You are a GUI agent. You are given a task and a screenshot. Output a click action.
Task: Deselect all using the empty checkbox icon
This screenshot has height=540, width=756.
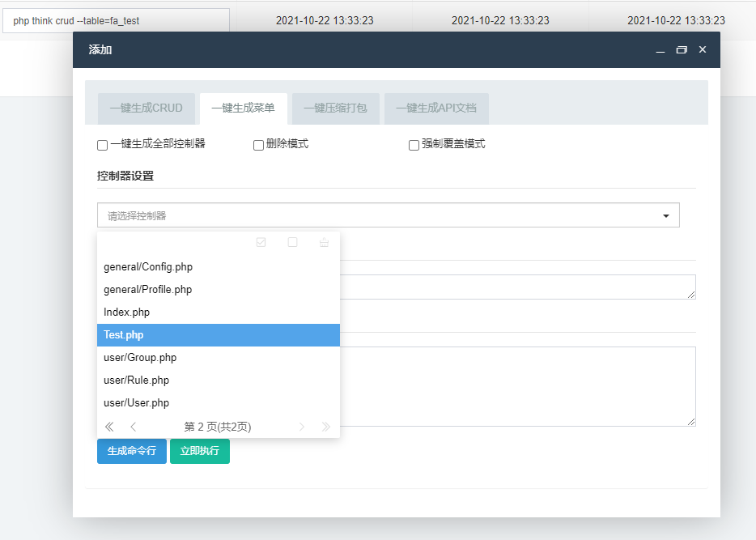coord(292,242)
